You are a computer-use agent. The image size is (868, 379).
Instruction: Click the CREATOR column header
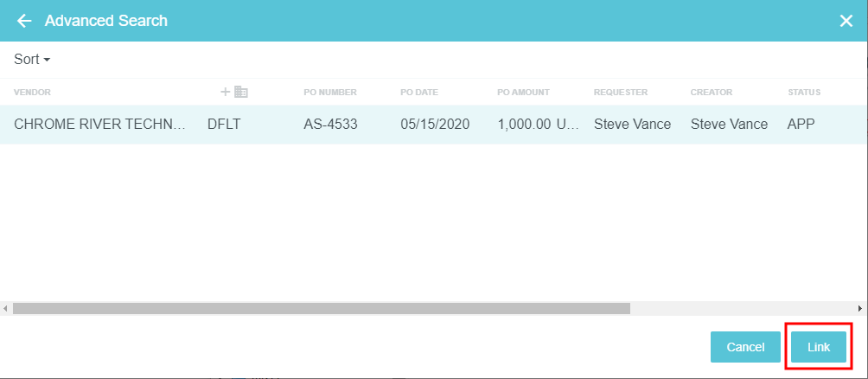(711, 92)
